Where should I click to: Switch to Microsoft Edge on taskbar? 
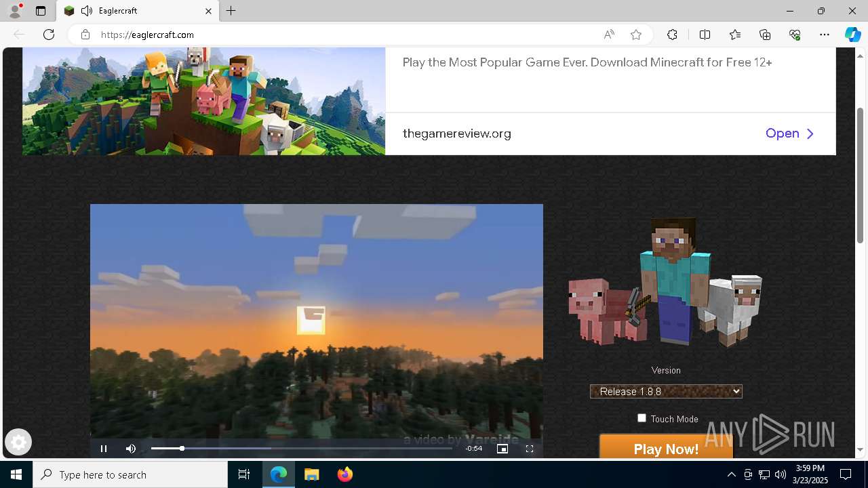pyautogui.click(x=279, y=474)
